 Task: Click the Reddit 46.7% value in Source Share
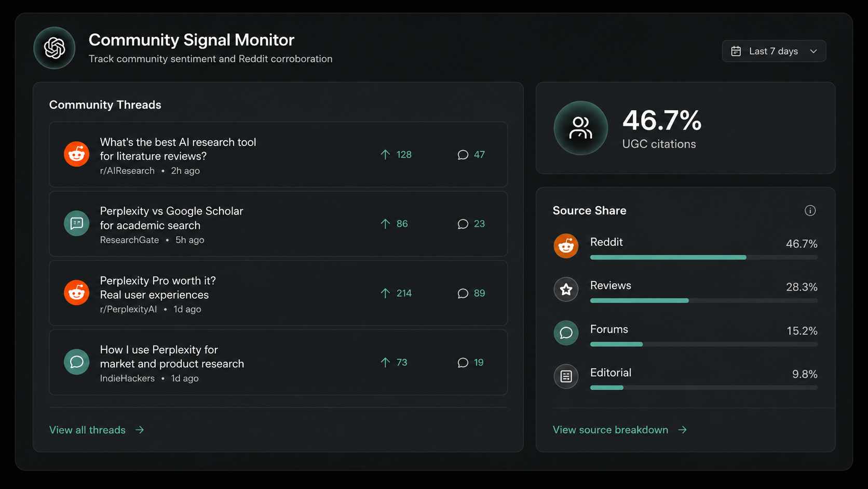802,244
